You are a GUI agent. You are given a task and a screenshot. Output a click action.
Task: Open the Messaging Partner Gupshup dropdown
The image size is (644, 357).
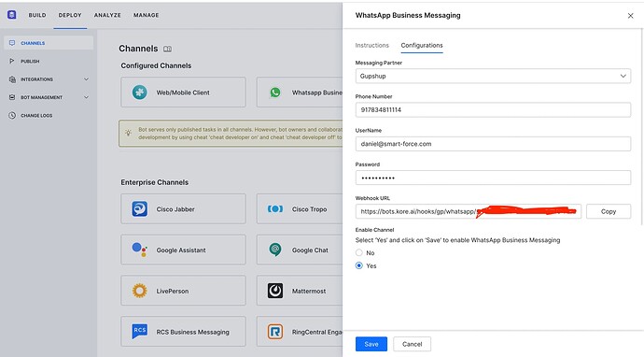[493, 76]
